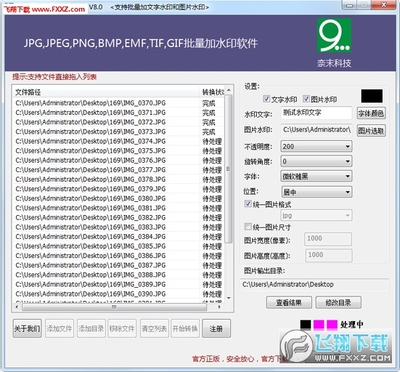Click the 图片输出目录 path field

(315, 285)
